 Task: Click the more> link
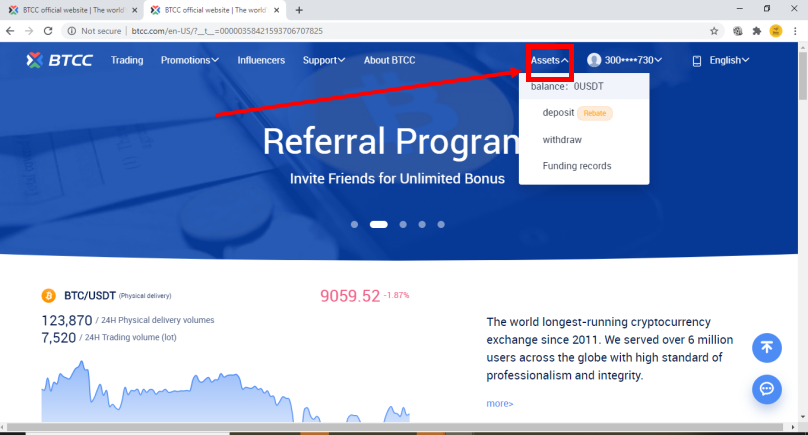click(x=499, y=404)
